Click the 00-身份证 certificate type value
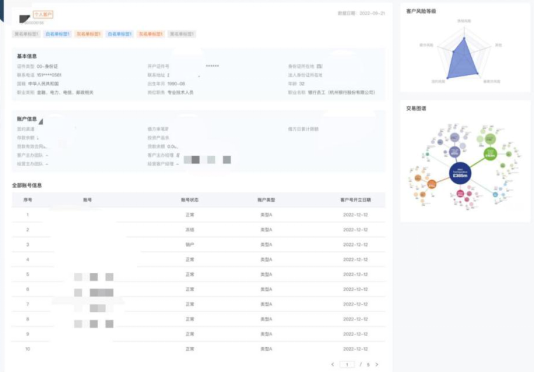Viewport: 534px width, 373px height. point(47,66)
